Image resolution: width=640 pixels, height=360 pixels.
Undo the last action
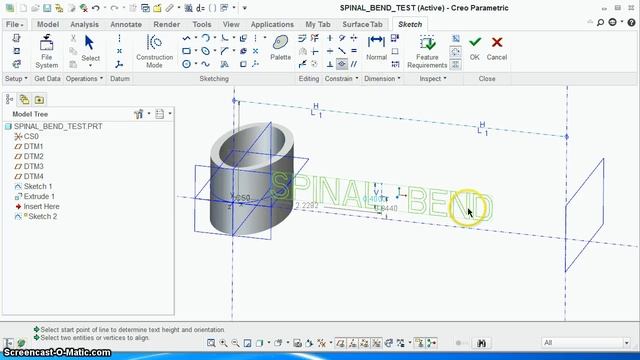click(x=96, y=8)
